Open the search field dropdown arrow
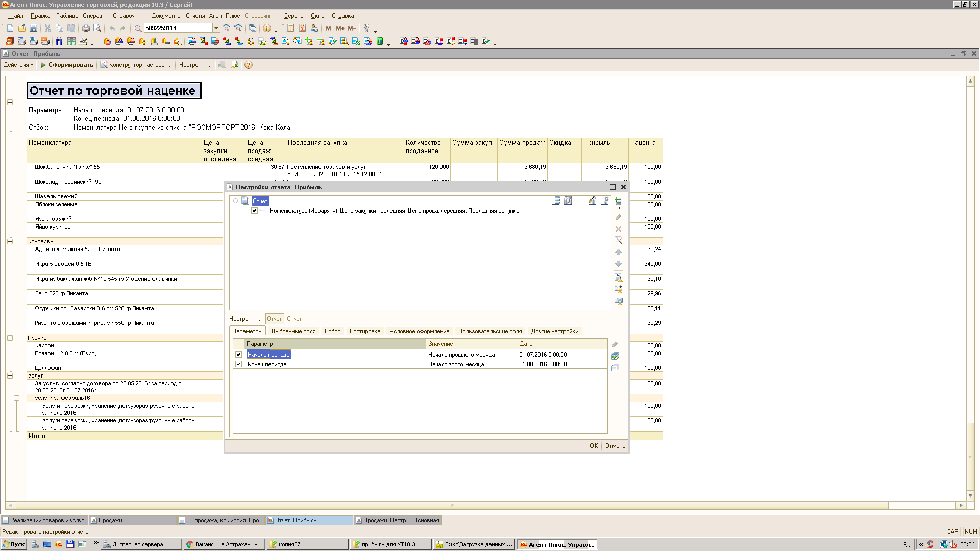980x551 pixels. (x=216, y=28)
